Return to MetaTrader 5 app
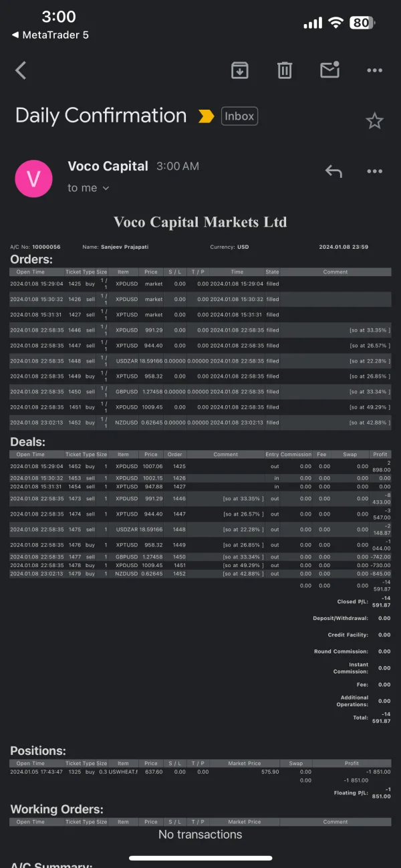The height and width of the screenshot is (868, 401). 50,35
